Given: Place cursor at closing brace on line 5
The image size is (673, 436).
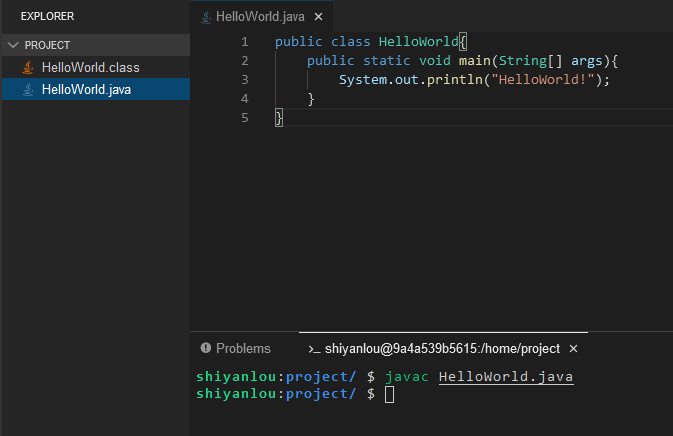Looking at the screenshot, I should coord(279,118).
